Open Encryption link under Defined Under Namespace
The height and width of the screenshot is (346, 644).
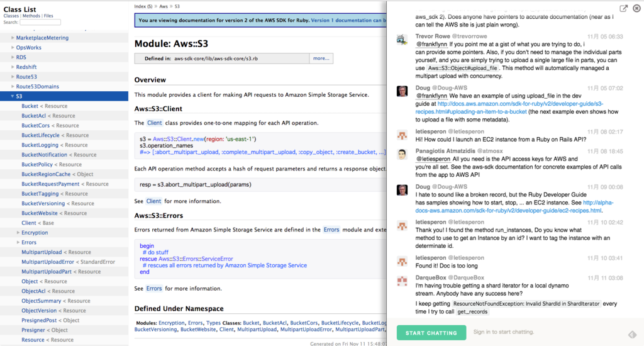(x=172, y=323)
